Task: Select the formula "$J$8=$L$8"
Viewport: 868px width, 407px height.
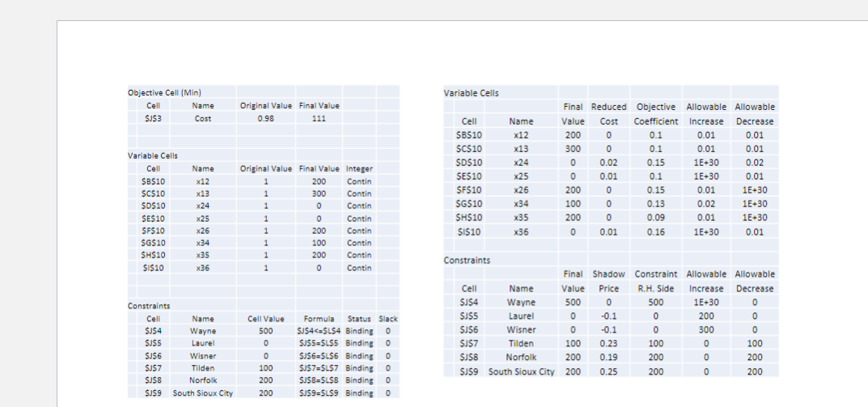Action: point(320,380)
